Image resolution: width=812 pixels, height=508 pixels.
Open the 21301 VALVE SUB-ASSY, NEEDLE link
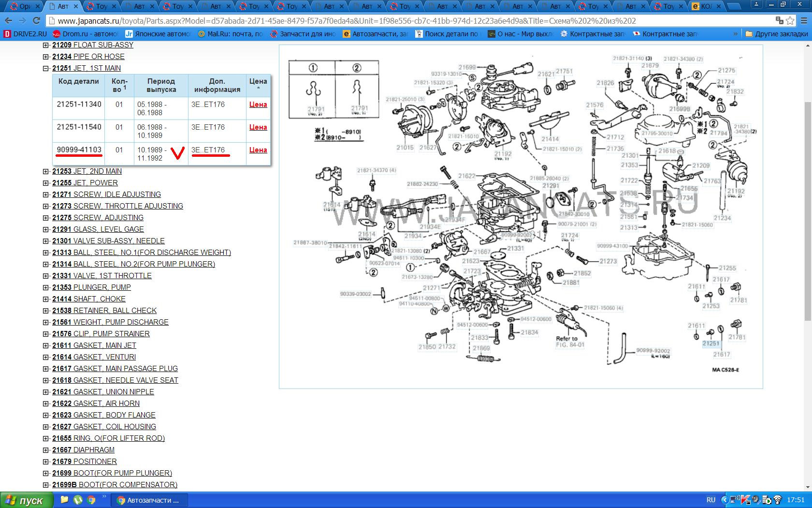click(x=108, y=241)
